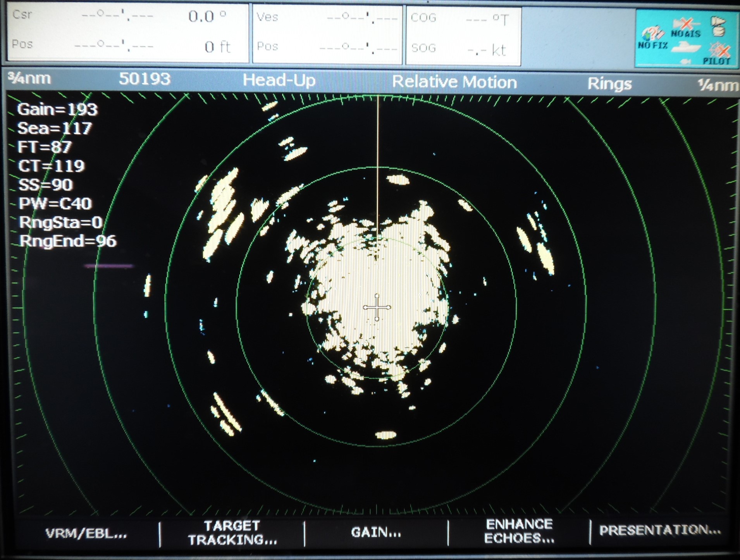The image size is (740, 560).
Task: Click the hand icon in the top-right panel
Action: (718, 26)
